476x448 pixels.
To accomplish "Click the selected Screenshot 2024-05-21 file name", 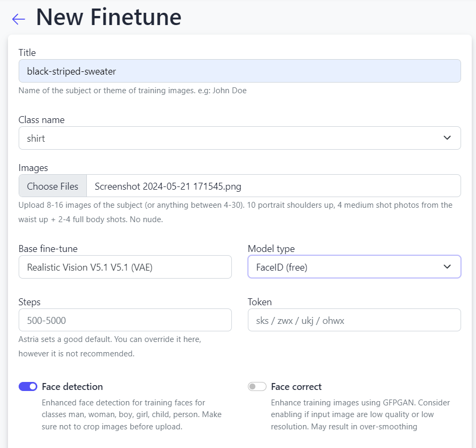I will 168,186.
